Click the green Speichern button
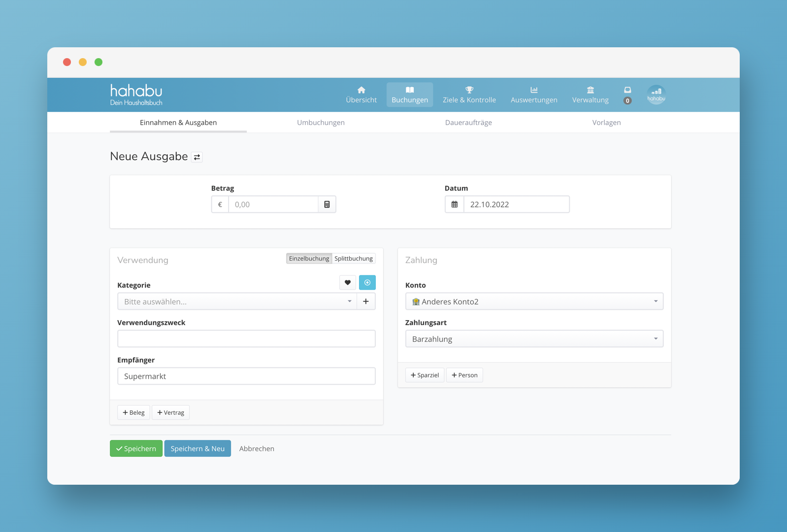Viewport: 787px width, 532px height. (136, 449)
